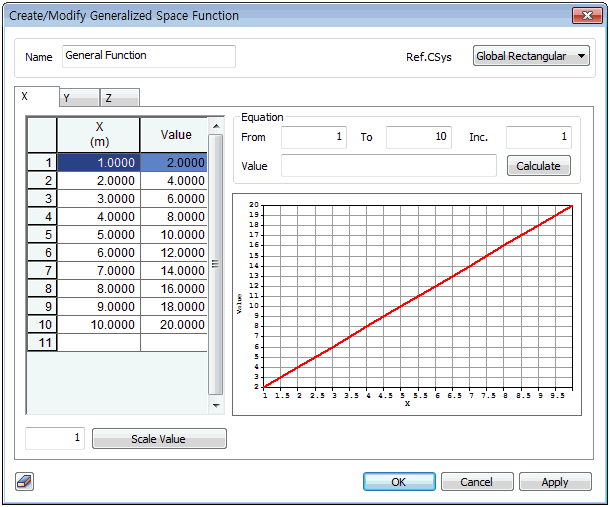
Task: Click the Cancel button
Action: 477,482
